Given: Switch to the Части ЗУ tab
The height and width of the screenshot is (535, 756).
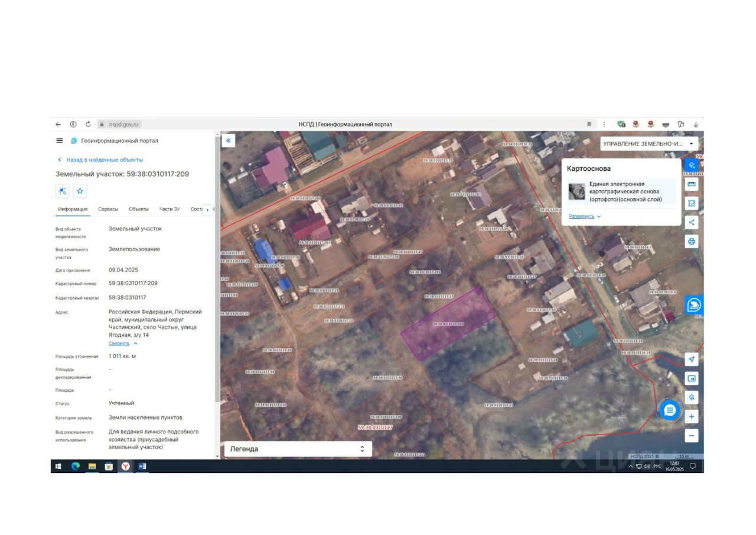Looking at the screenshot, I should click(170, 209).
